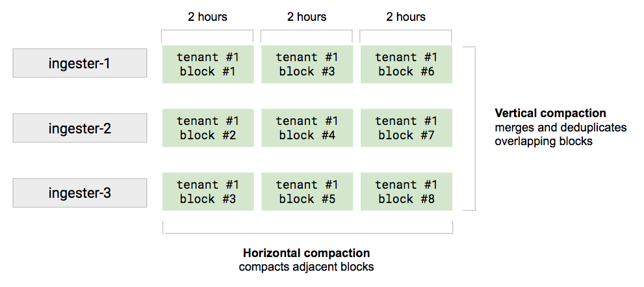Click the "compacts adjacent blocks" caption
Image resolution: width=644 pixels, height=287 pixels.
pos(306,267)
